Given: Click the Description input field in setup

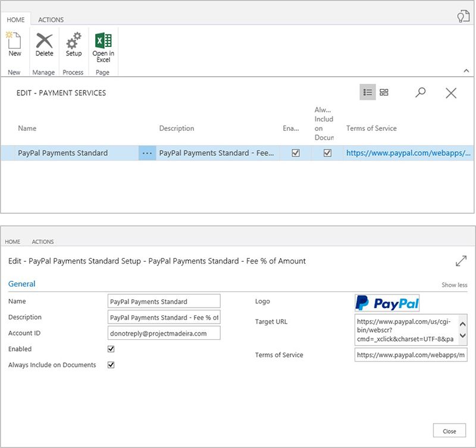Looking at the screenshot, I should tap(164, 318).
